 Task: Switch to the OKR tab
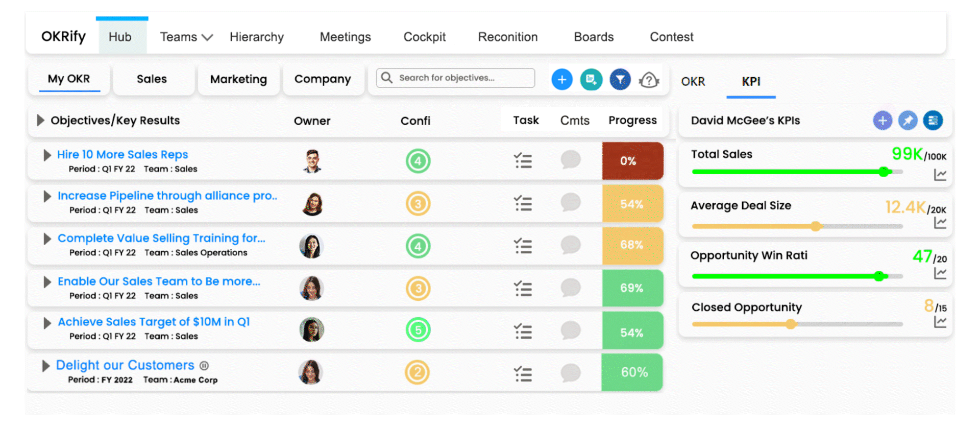pos(693,82)
